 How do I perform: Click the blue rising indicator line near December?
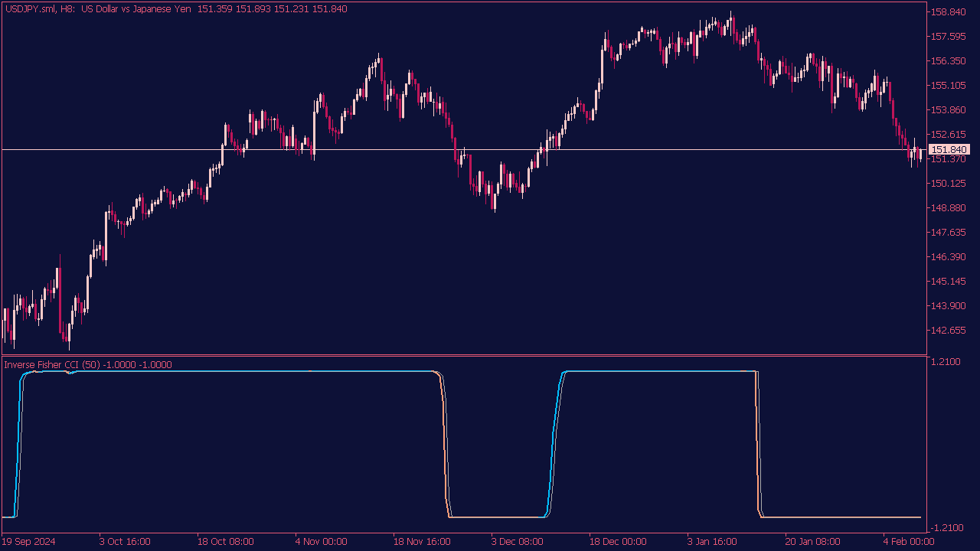coord(554,444)
